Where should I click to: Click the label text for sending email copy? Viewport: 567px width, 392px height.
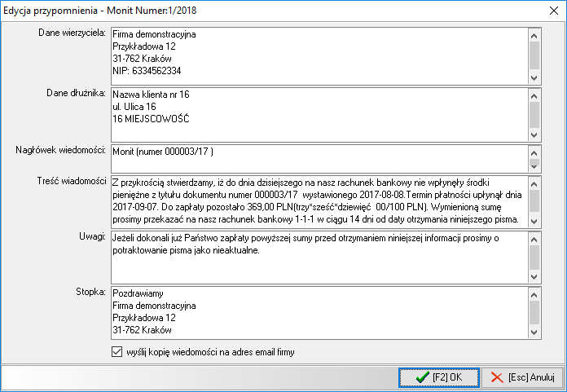(210, 352)
